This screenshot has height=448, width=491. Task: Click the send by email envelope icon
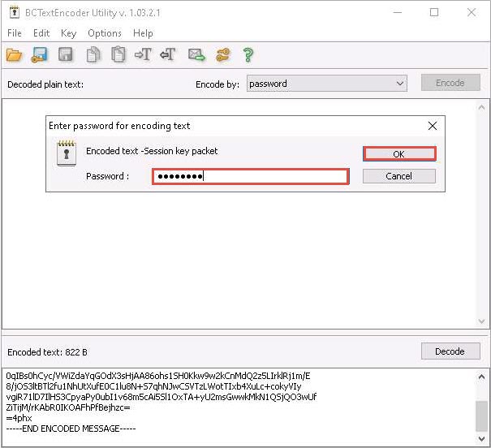[x=196, y=55]
